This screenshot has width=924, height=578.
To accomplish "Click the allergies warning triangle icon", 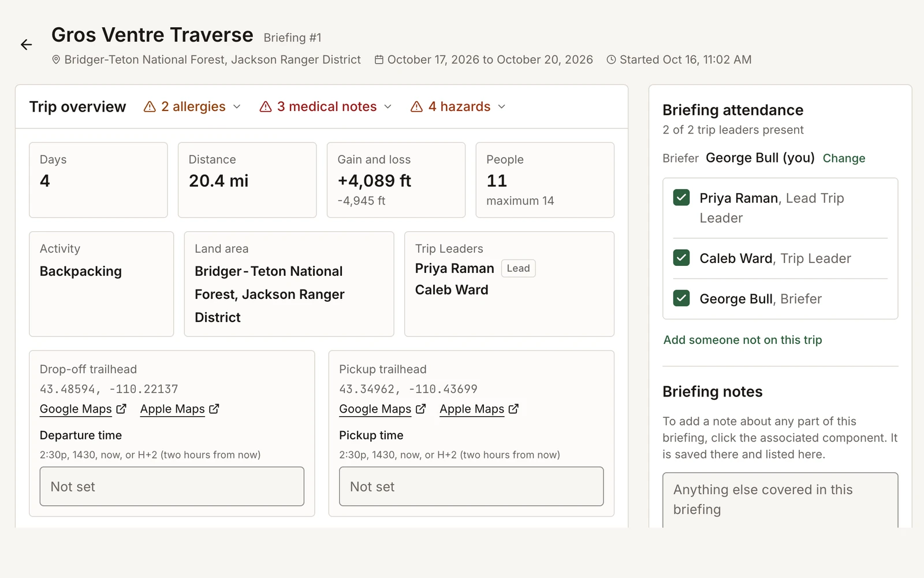I will 150,107.
